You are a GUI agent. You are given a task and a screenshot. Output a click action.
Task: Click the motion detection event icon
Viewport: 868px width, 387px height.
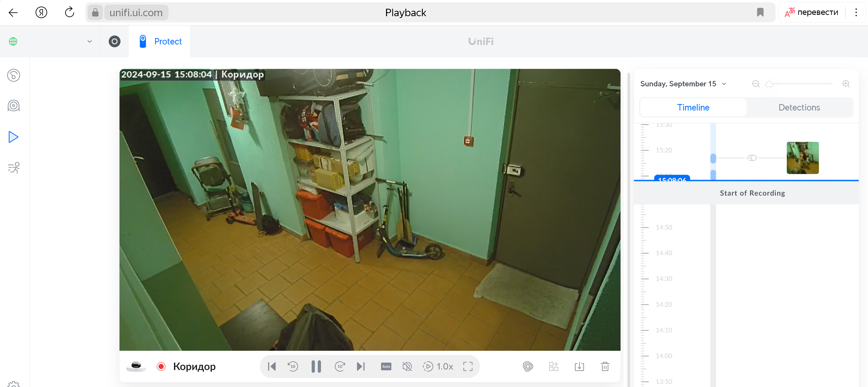click(x=751, y=158)
